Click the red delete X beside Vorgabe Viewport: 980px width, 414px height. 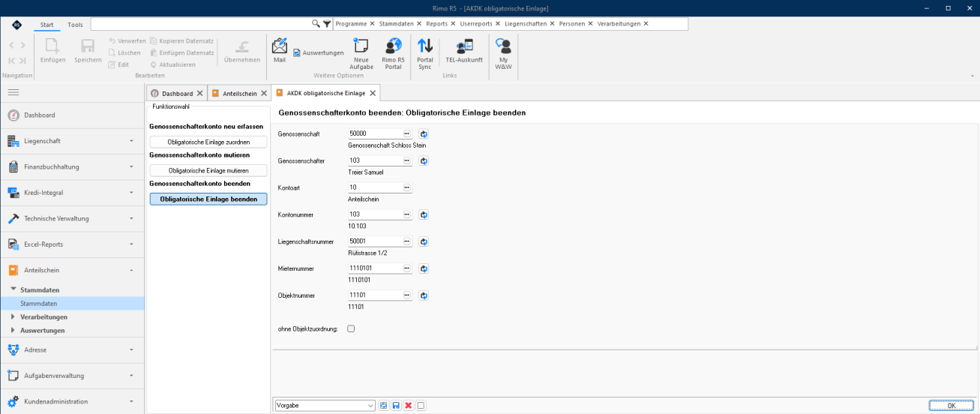pos(409,406)
